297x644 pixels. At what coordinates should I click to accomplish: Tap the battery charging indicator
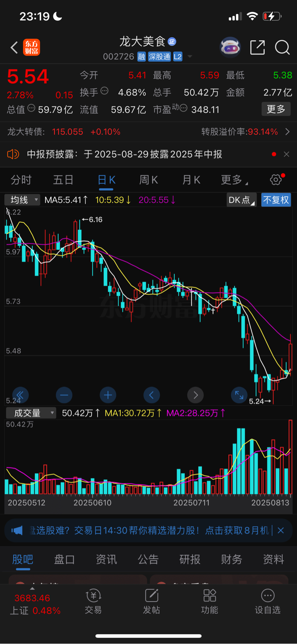pyautogui.click(x=272, y=16)
